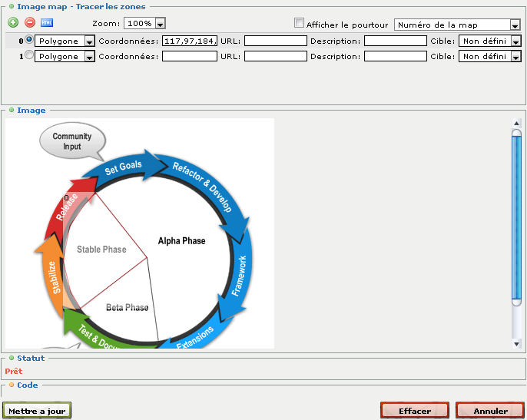Click the red remove zone icon
This screenshot has height=420, width=527.
pyautogui.click(x=30, y=23)
